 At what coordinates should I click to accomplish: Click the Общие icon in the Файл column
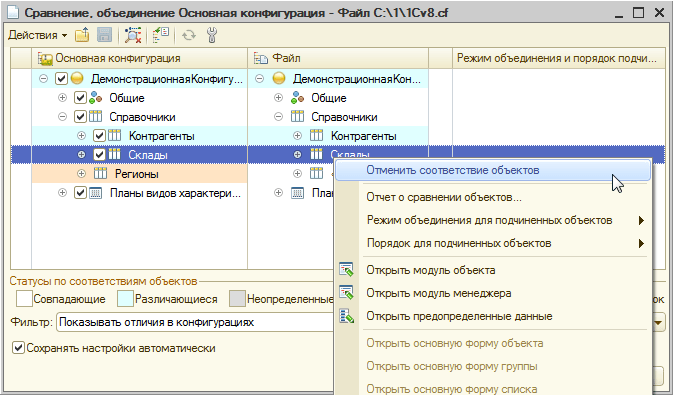297,98
